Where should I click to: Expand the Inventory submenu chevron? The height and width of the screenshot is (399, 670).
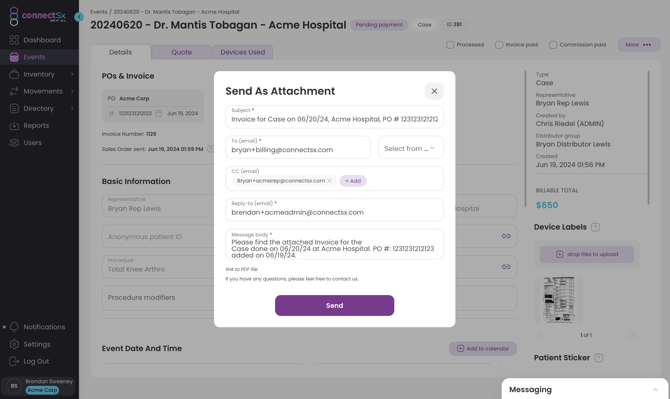pos(72,74)
